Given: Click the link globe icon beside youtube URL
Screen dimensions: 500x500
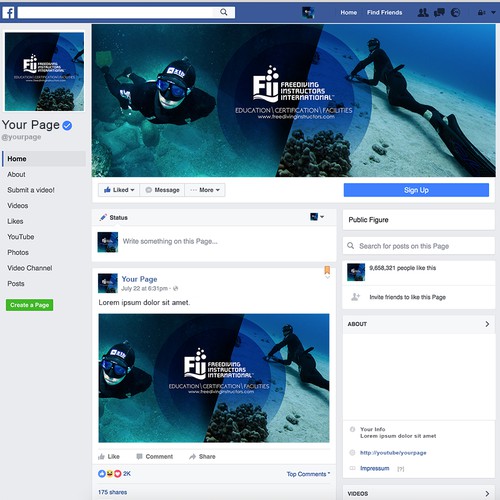Looking at the screenshot, I should point(352,452).
